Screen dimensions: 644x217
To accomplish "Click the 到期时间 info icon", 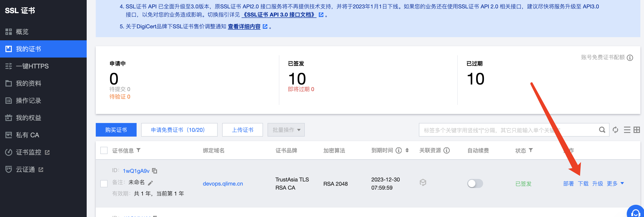I will coord(399,150).
